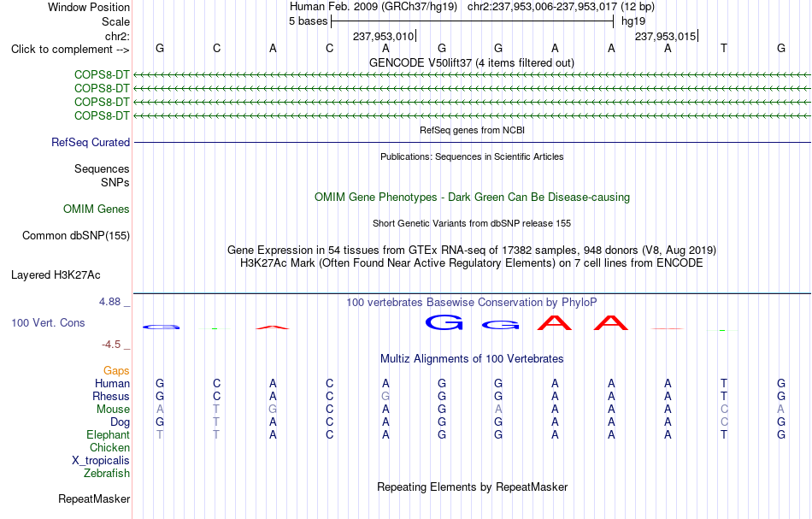This screenshot has height=519, width=812.
Task: Select the Common dbSNP(155) track label
Action: [75, 236]
